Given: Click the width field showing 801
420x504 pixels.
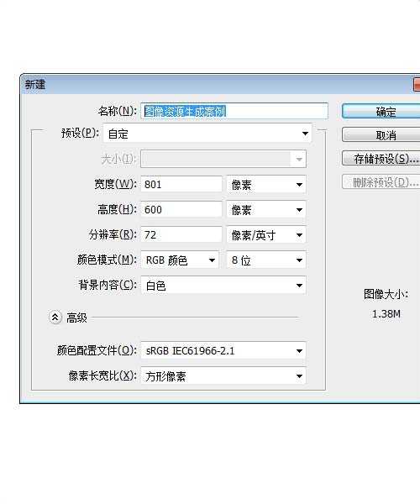Looking at the screenshot, I should 181,184.
